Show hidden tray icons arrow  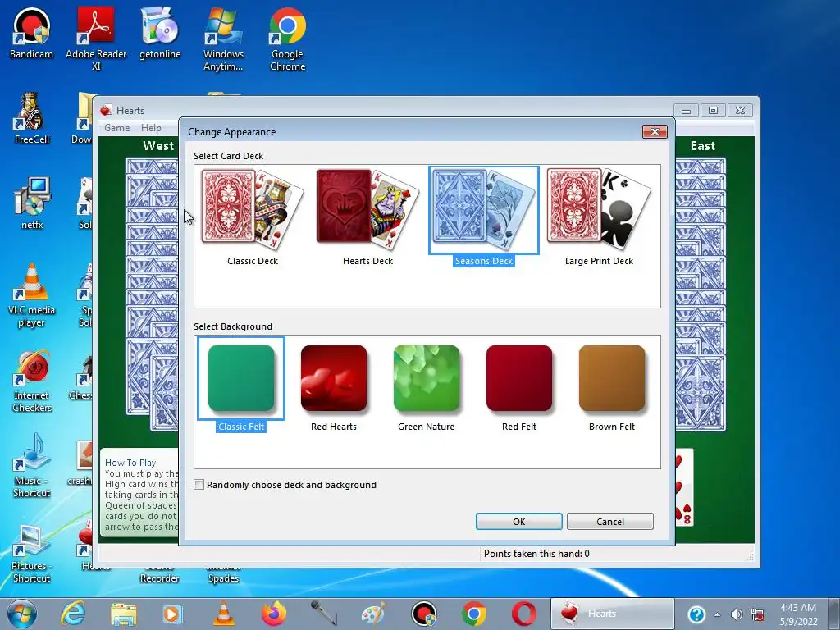717,614
